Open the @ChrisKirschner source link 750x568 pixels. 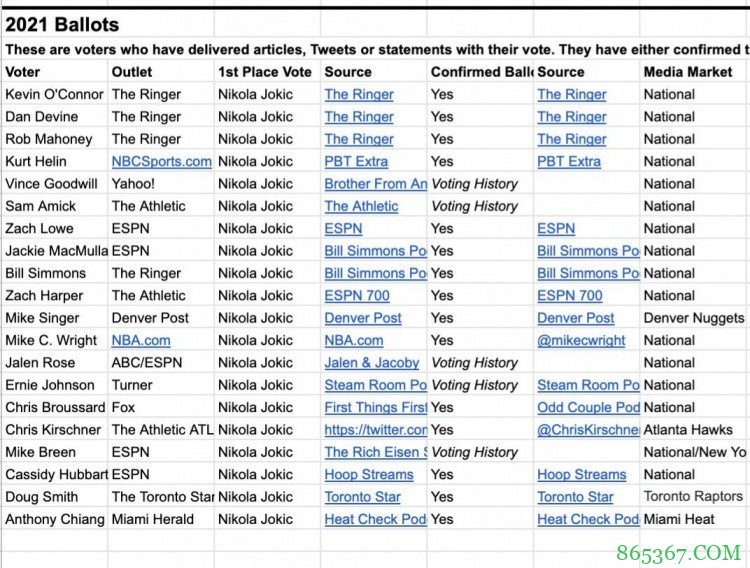point(587,430)
